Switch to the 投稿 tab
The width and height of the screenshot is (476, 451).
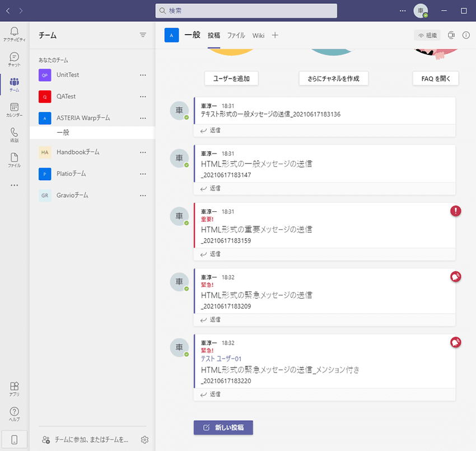[x=214, y=35]
